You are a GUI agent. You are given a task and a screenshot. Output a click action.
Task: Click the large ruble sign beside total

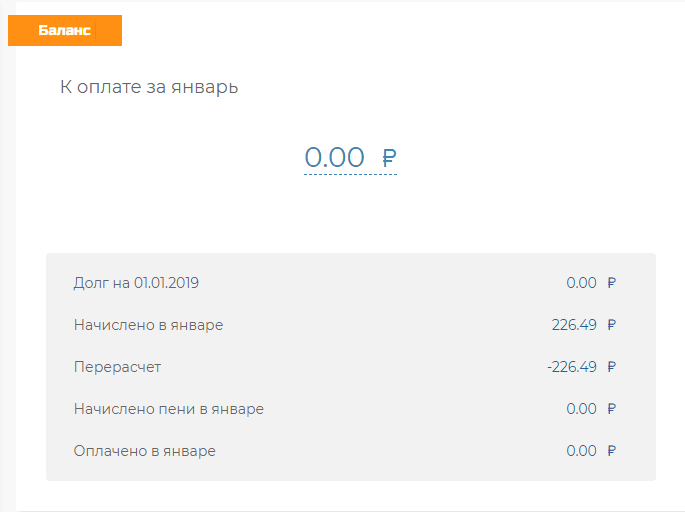tap(390, 158)
